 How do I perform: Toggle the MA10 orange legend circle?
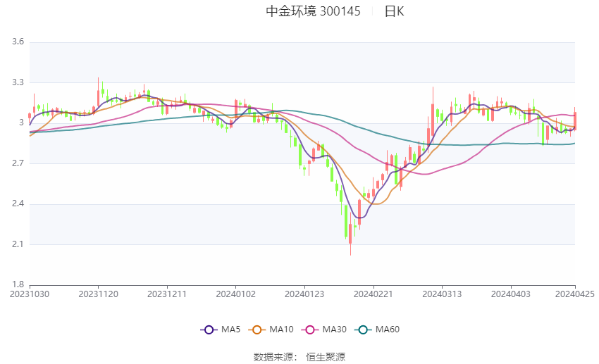tap(257, 330)
